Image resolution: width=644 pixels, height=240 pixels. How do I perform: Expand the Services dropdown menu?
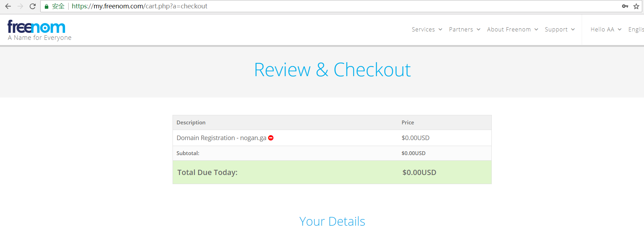[x=427, y=29]
